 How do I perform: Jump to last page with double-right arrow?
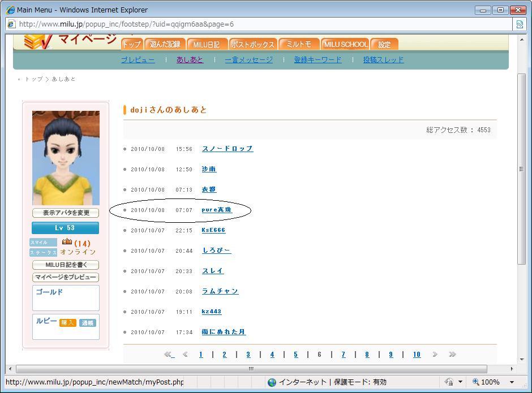pyautogui.click(x=452, y=355)
